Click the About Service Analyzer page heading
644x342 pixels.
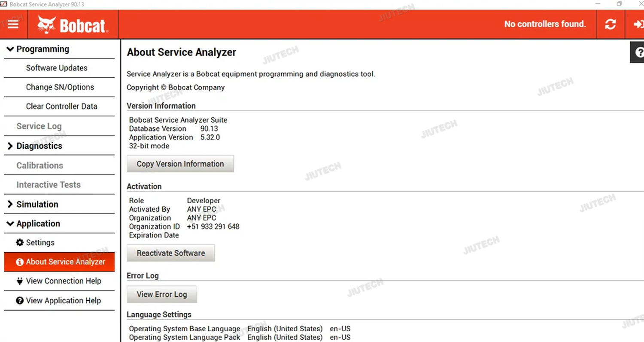pos(182,52)
